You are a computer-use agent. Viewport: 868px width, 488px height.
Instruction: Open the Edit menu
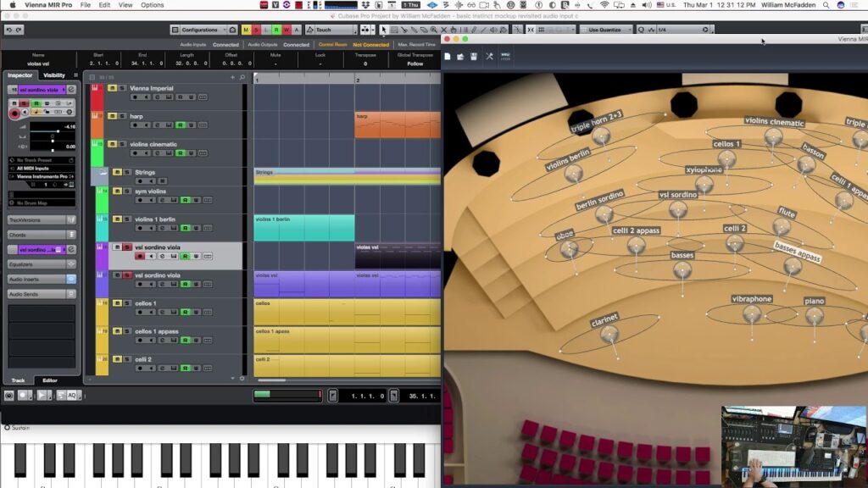point(104,5)
